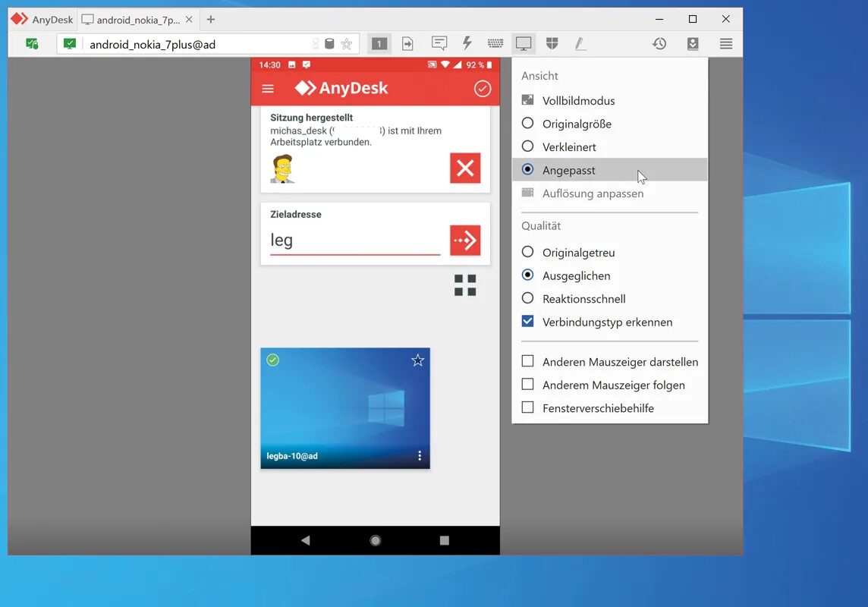Open the phone app hamburger menu
Viewport: 868px width, 607px height.
268,89
